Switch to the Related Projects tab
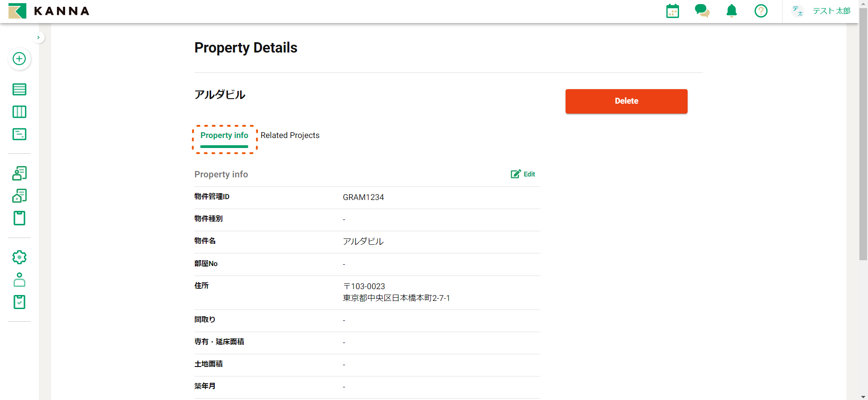Viewport: 868px width, 400px height. click(x=290, y=135)
